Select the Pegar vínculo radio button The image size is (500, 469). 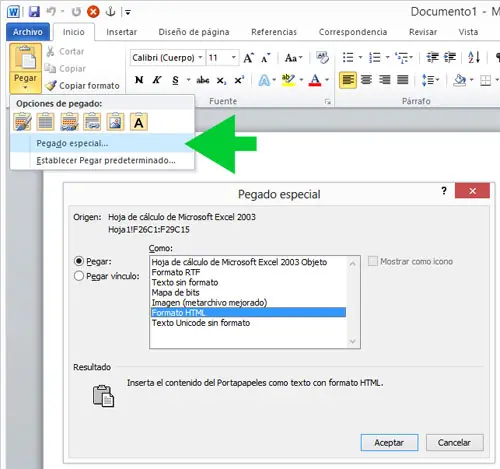pyautogui.click(x=79, y=276)
